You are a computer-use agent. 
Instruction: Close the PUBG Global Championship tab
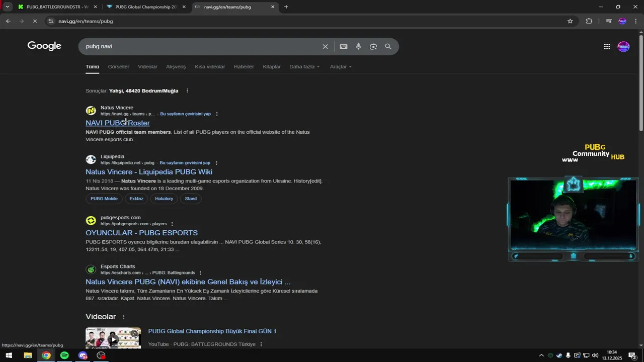pyautogui.click(x=184, y=7)
